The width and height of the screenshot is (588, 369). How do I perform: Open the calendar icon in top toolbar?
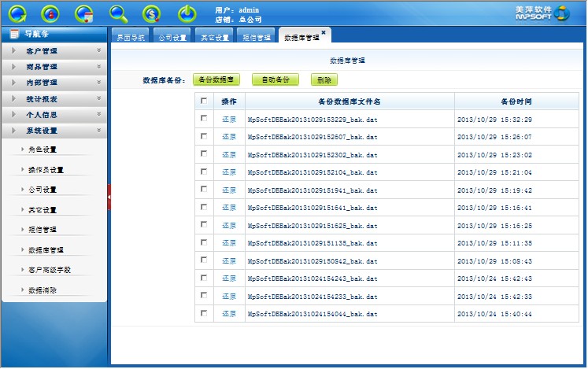[83, 13]
